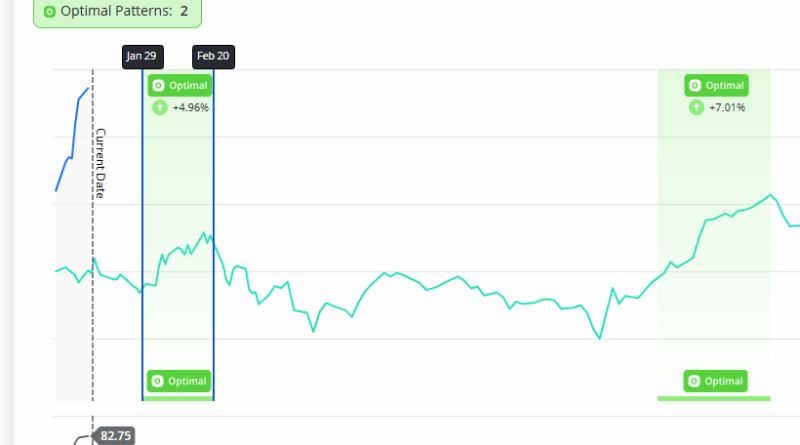
Task: Select the Feb 20 date marker
Action: click(x=213, y=56)
